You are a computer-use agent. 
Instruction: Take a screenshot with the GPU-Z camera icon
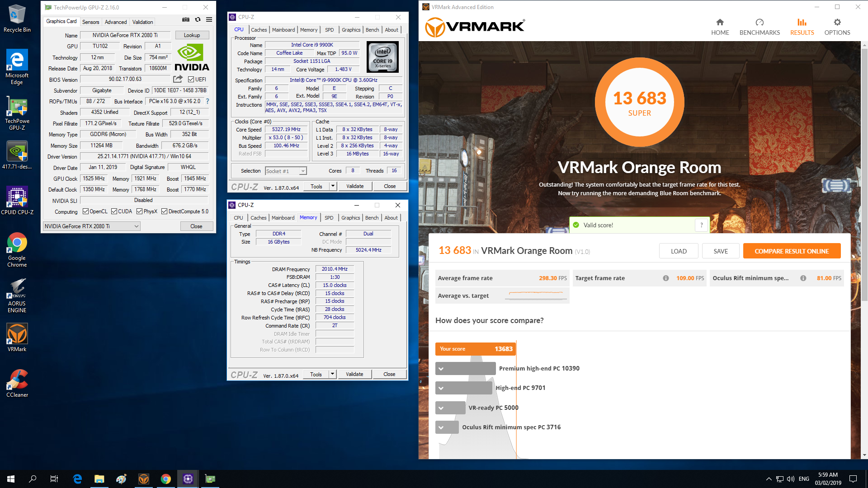[186, 19]
